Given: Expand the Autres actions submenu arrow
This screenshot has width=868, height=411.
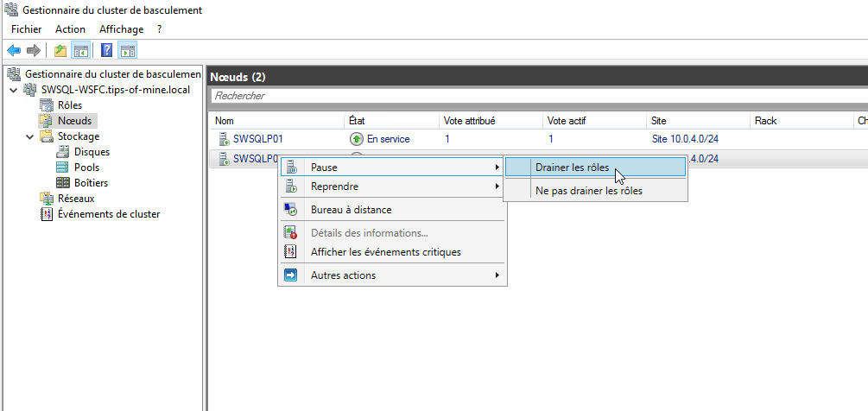Looking at the screenshot, I should (x=497, y=275).
